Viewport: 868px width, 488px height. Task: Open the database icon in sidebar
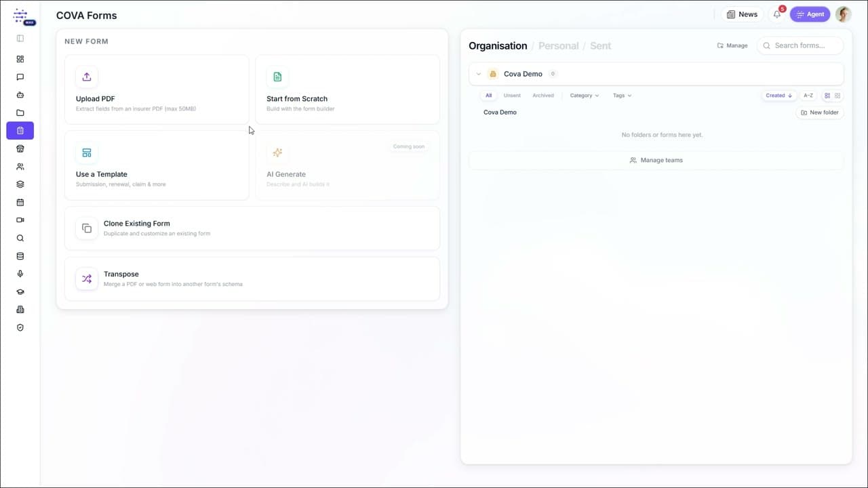point(20,256)
